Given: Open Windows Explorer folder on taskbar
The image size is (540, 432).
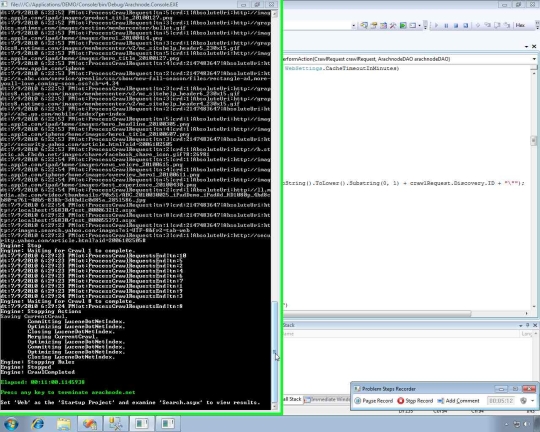Looking at the screenshot, I should point(64,423).
